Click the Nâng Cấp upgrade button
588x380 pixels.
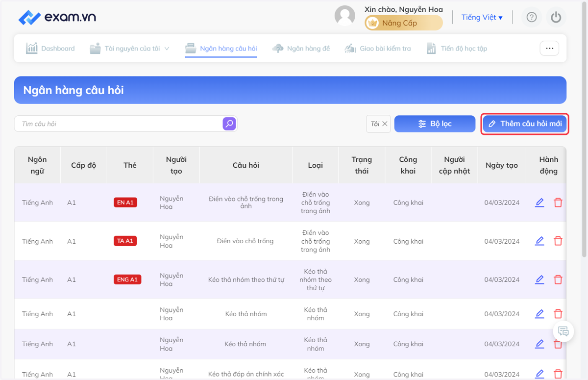(x=404, y=23)
